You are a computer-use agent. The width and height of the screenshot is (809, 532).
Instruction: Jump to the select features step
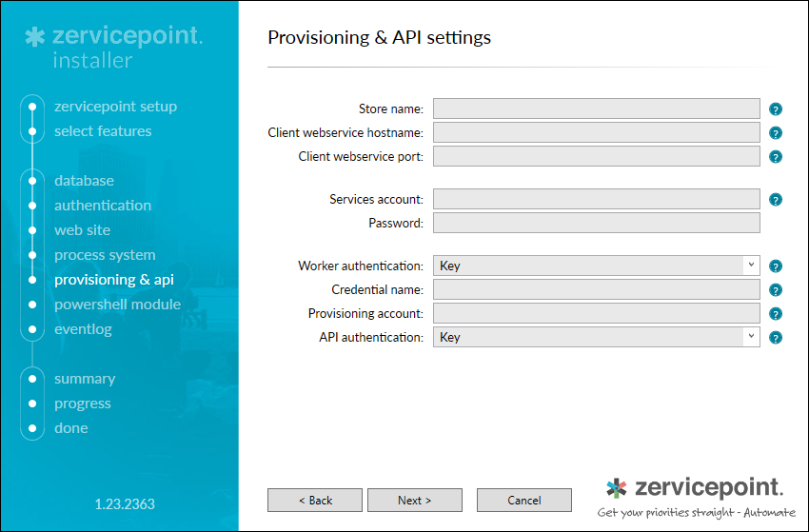click(x=103, y=131)
